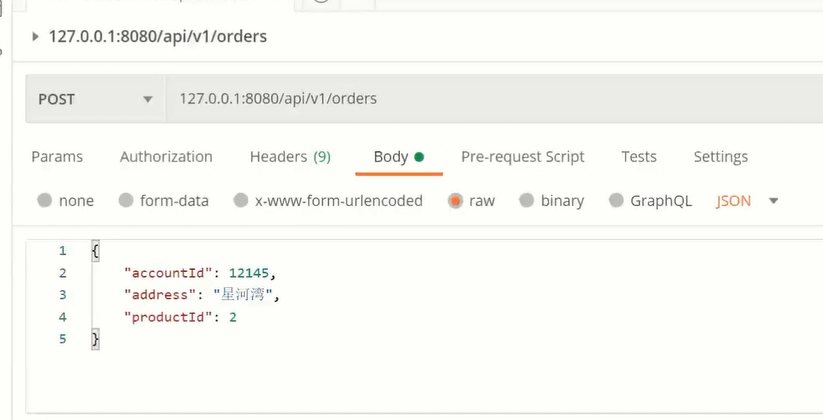This screenshot has width=823, height=420.
Task: Open the request Settings tab
Action: pos(721,156)
